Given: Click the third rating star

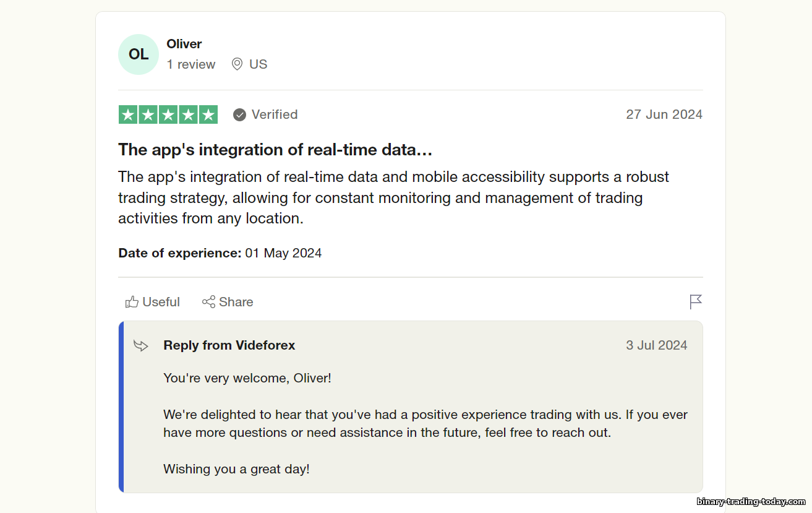Looking at the screenshot, I should click(x=168, y=114).
